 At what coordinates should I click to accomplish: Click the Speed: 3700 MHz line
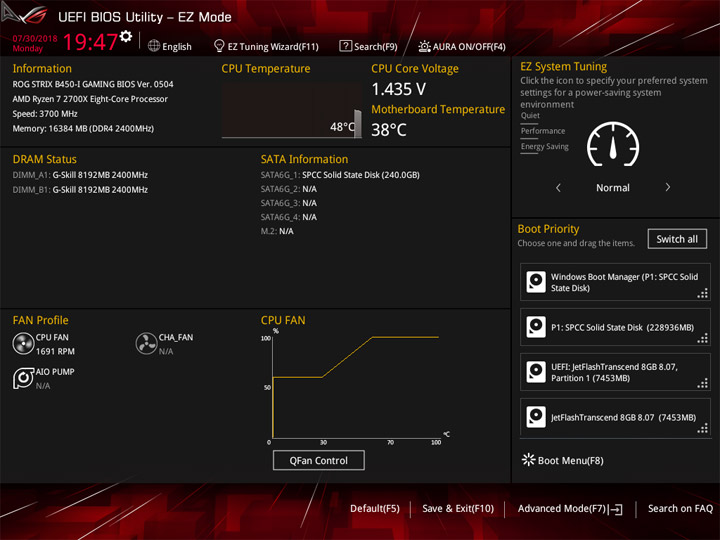45,113
